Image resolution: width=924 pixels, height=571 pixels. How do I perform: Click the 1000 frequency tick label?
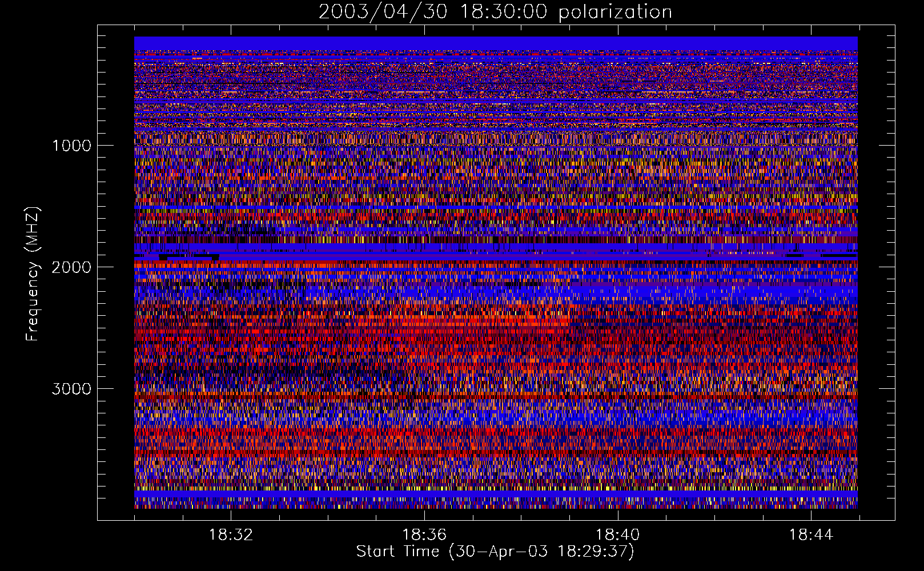pyautogui.click(x=71, y=146)
